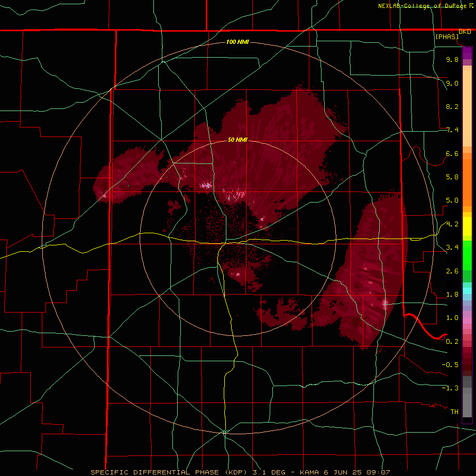Click the bottom KDP product caption text
Screen dimensions: 476x476
[240, 472]
